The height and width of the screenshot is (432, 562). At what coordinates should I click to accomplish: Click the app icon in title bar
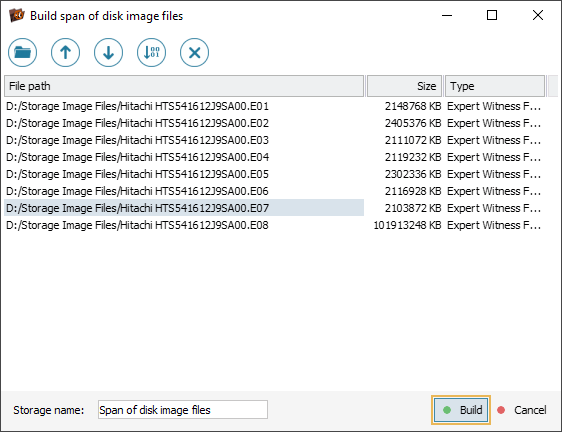click(x=17, y=15)
